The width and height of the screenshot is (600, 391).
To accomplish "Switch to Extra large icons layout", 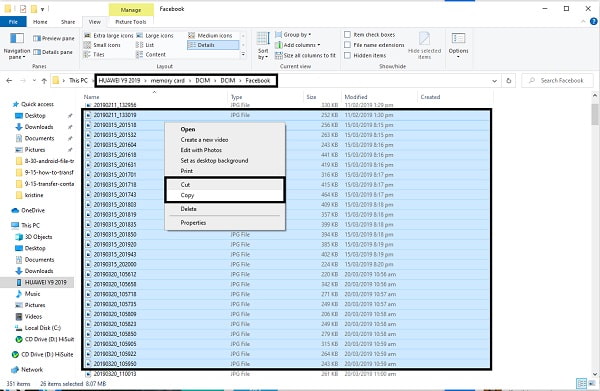I will click(x=109, y=36).
